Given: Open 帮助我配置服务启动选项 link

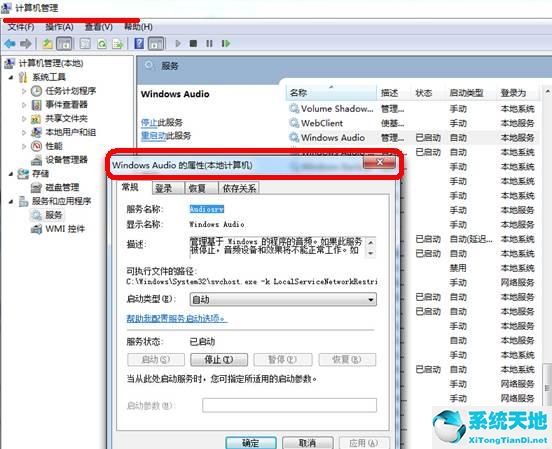Looking at the screenshot, I should click(x=176, y=318).
